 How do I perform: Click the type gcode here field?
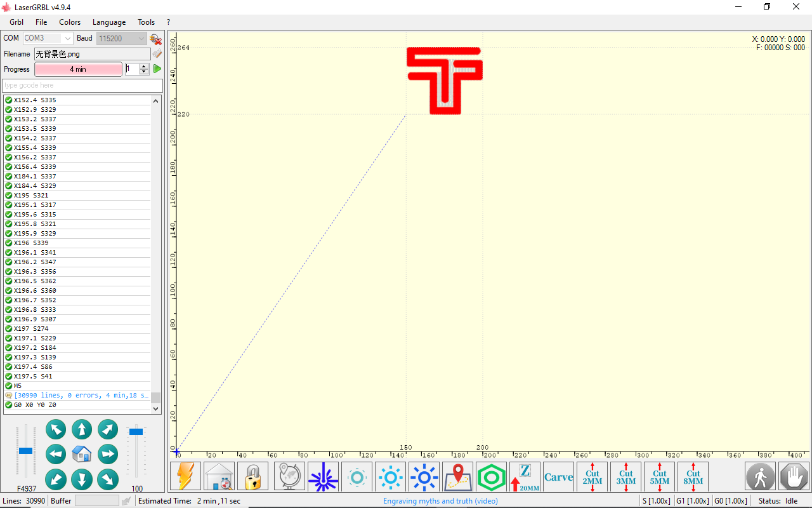click(82, 85)
